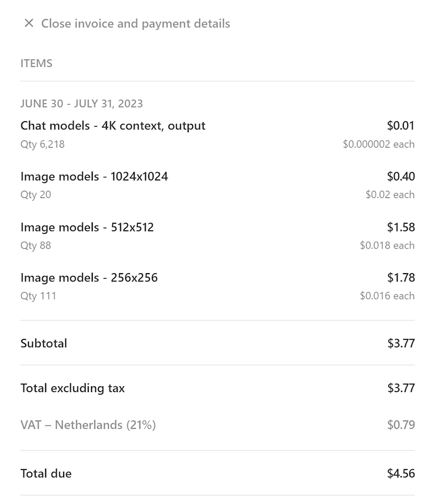Select Image models - 1024x1024 item
Image resolution: width=439 pixels, height=504 pixels.
94,177
